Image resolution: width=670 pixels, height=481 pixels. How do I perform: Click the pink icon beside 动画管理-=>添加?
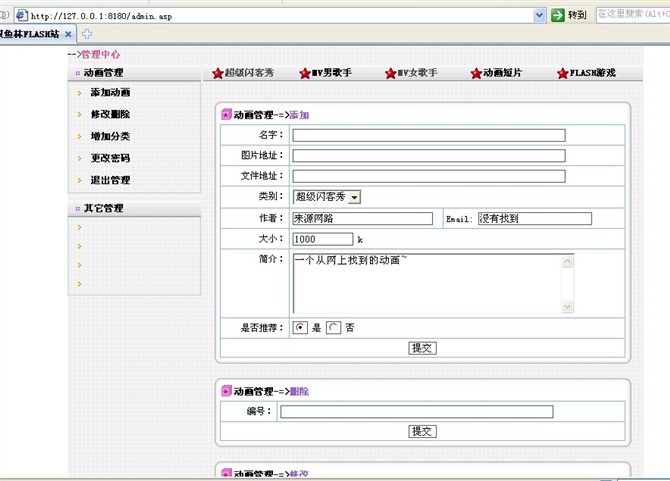tap(226, 114)
